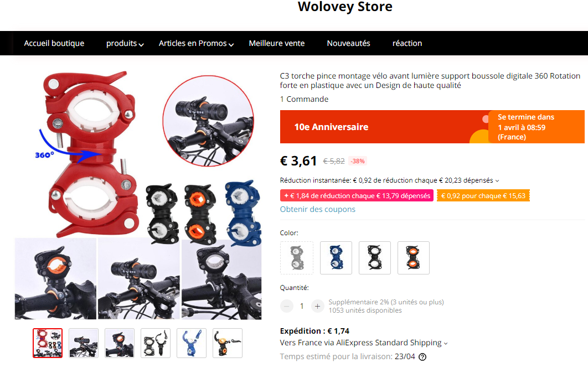Open delivery time help question-mark icon
This screenshot has width=588, height=368.
pos(422,357)
